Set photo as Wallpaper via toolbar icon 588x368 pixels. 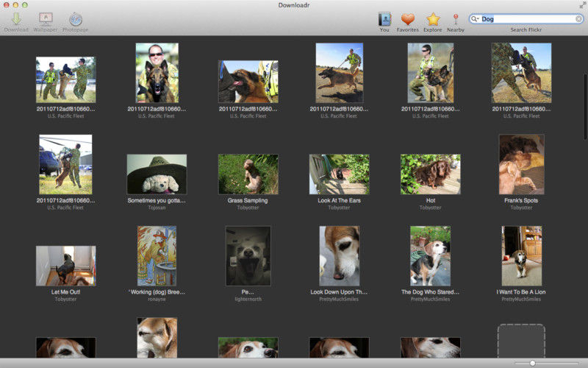click(46, 18)
